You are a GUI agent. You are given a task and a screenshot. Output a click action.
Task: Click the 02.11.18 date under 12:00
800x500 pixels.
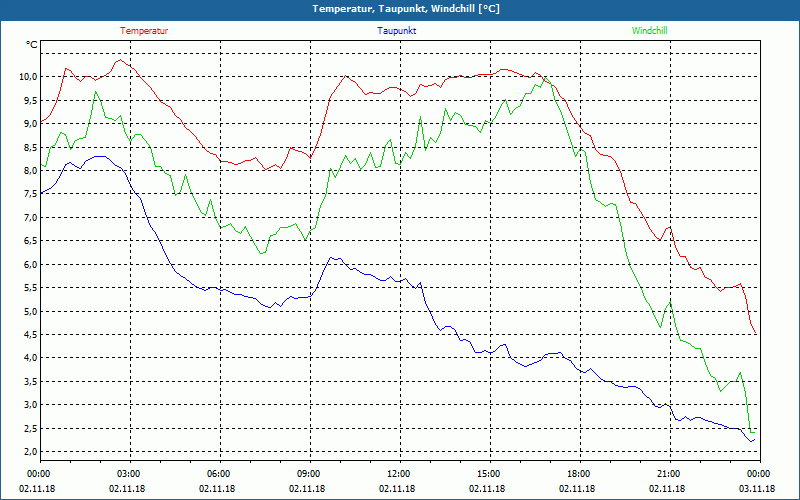point(397,489)
